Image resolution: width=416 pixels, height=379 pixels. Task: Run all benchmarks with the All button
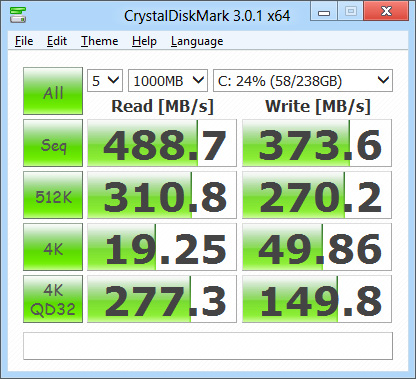coord(53,91)
